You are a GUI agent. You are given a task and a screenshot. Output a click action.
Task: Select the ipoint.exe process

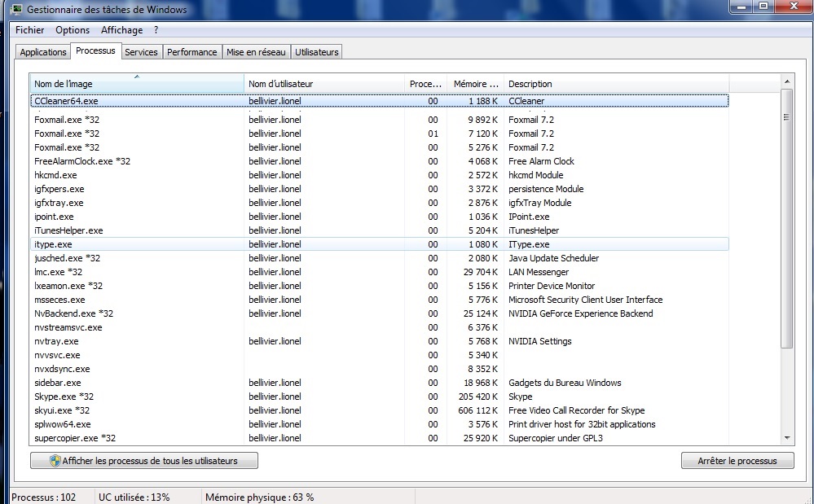pyautogui.click(x=379, y=217)
